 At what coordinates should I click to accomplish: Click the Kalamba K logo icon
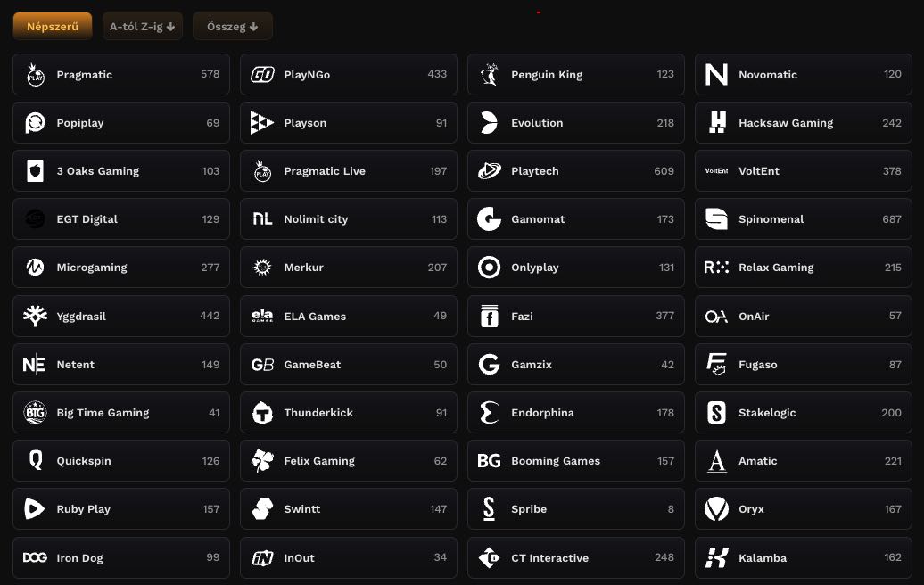[716, 558]
